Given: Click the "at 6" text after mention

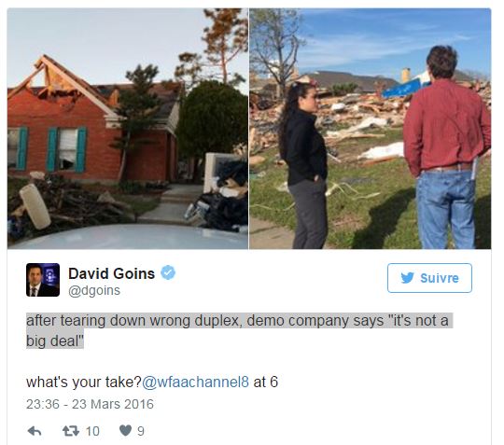Looking at the screenshot, I should point(266,382).
